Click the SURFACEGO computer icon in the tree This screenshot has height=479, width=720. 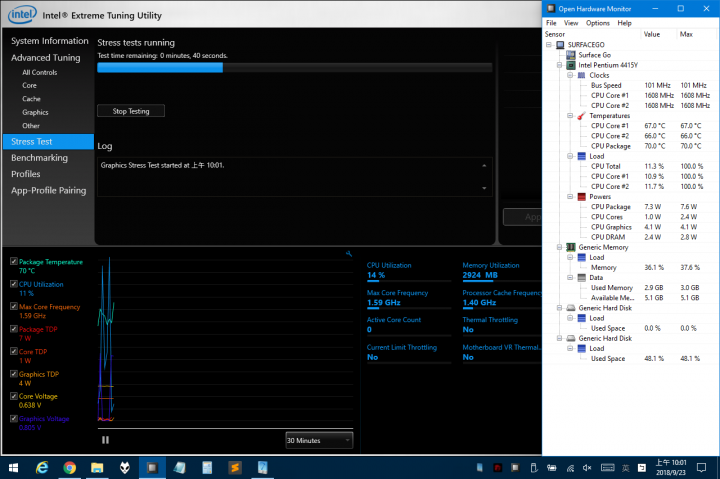coord(560,45)
